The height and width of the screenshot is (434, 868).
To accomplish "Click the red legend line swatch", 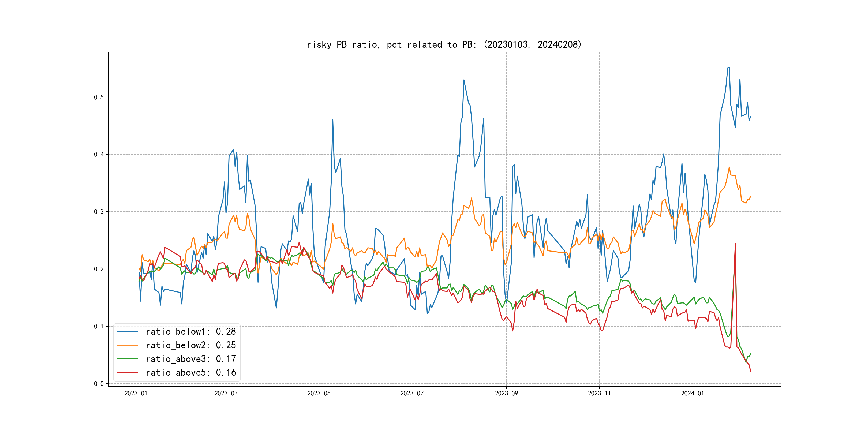I will [x=127, y=373].
